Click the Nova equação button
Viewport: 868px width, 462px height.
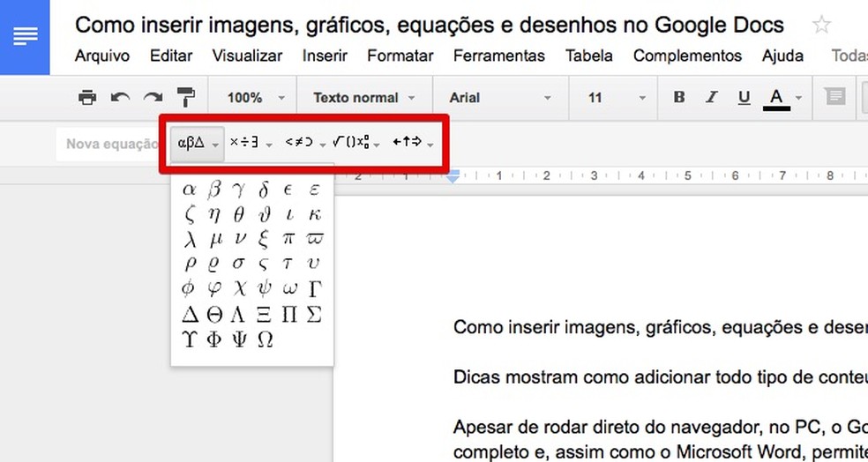[x=112, y=145]
